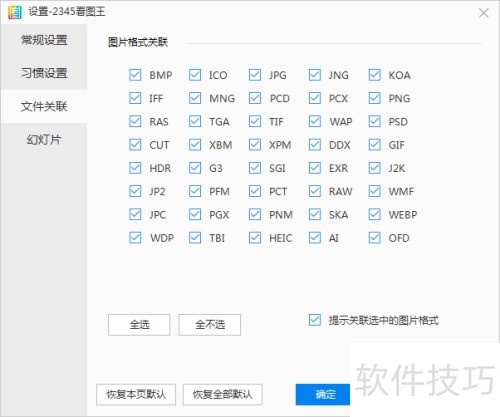Uncheck the BMP format checkbox

[x=135, y=75]
